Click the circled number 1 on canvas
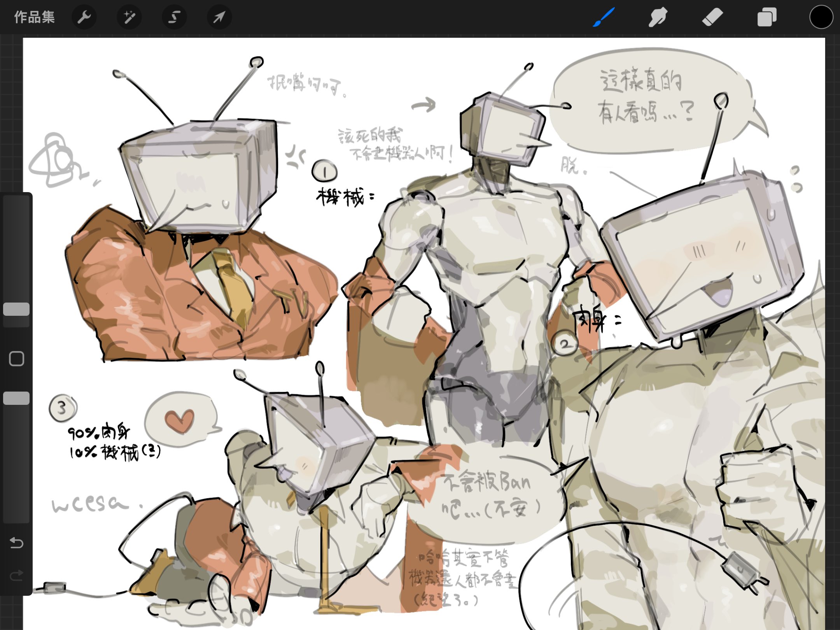Viewport: 840px width, 630px height. click(x=324, y=171)
